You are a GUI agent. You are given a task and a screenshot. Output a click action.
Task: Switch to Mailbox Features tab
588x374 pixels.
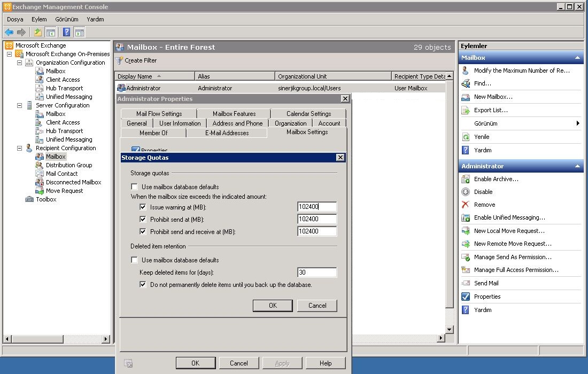point(234,114)
